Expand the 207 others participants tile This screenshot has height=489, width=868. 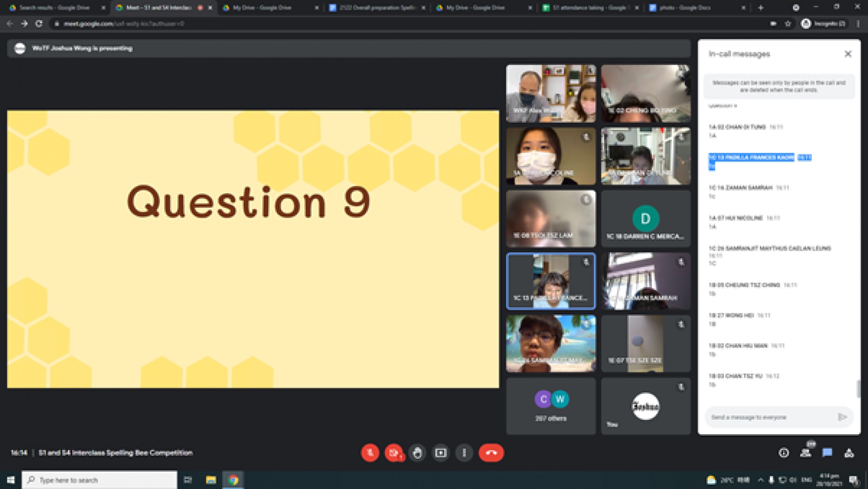pyautogui.click(x=551, y=406)
